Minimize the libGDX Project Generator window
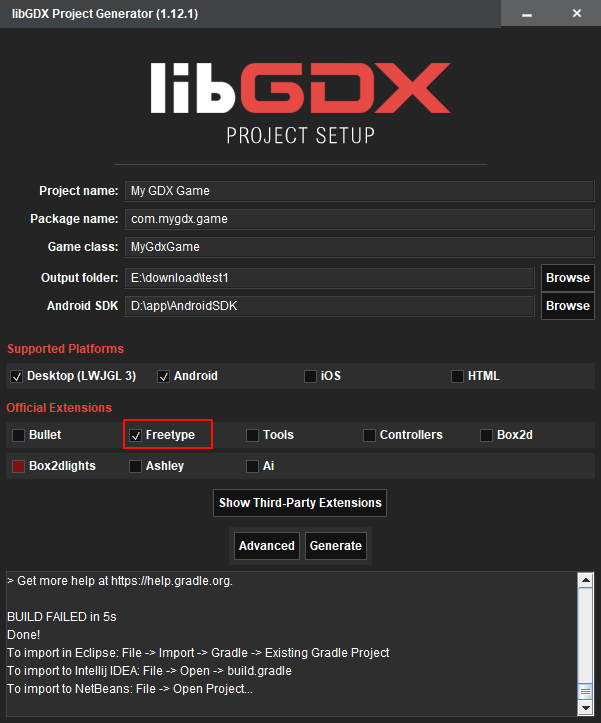Viewport: 601px width, 723px height. click(x=530, y=13)
